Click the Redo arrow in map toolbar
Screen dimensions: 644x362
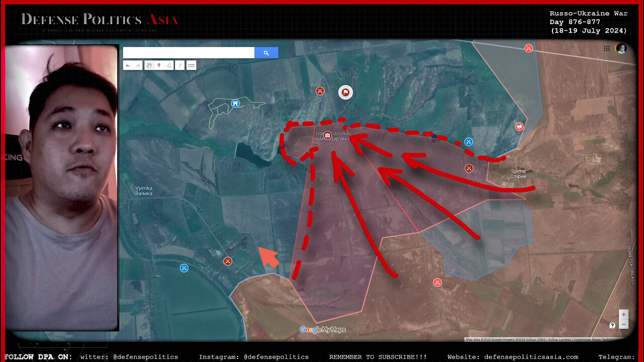coord(137,65)
